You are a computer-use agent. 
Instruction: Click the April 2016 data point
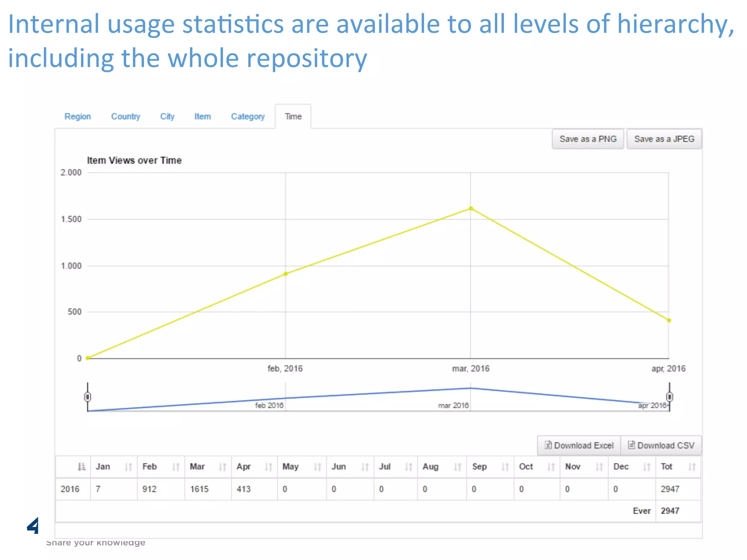point(669,320)
